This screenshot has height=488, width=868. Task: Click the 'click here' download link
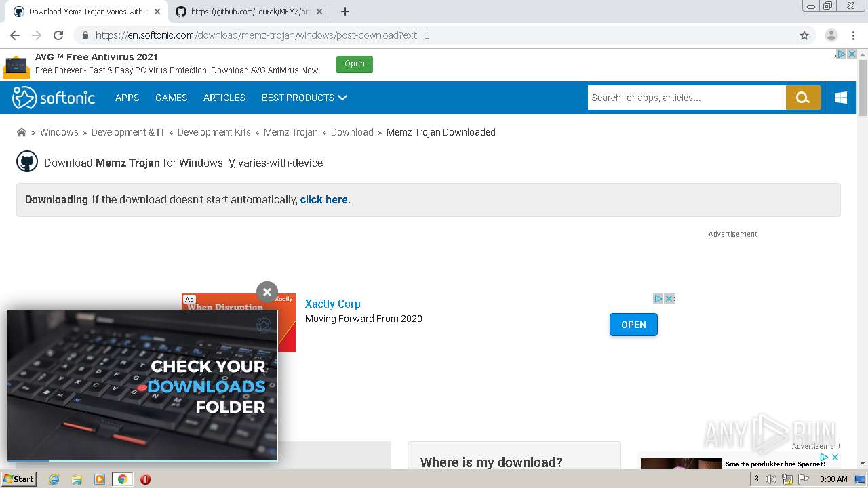click(x=324, y=199)
